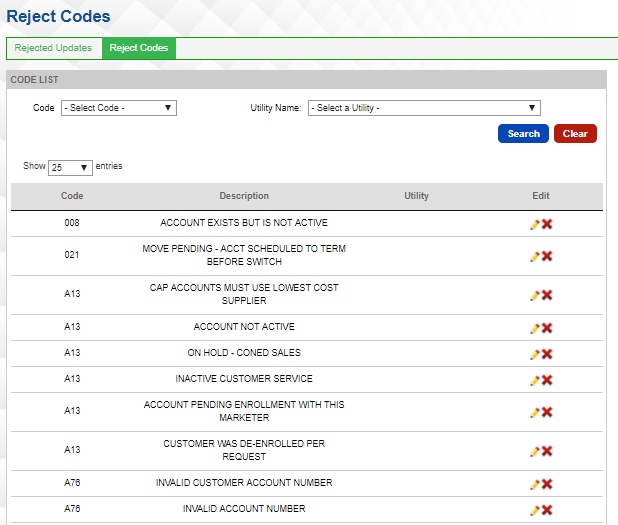The image size is (618, 525).
Task: Click the Edit column header
Action: coord(540,196)
